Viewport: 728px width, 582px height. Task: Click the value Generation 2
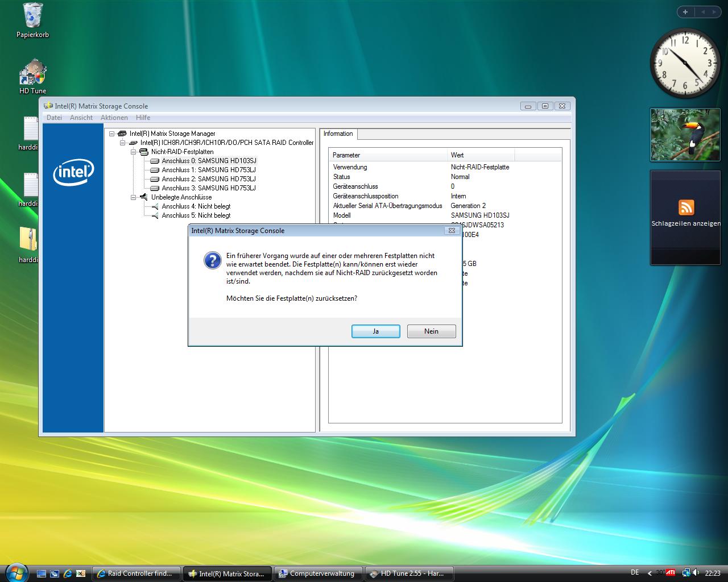point(468,206)
